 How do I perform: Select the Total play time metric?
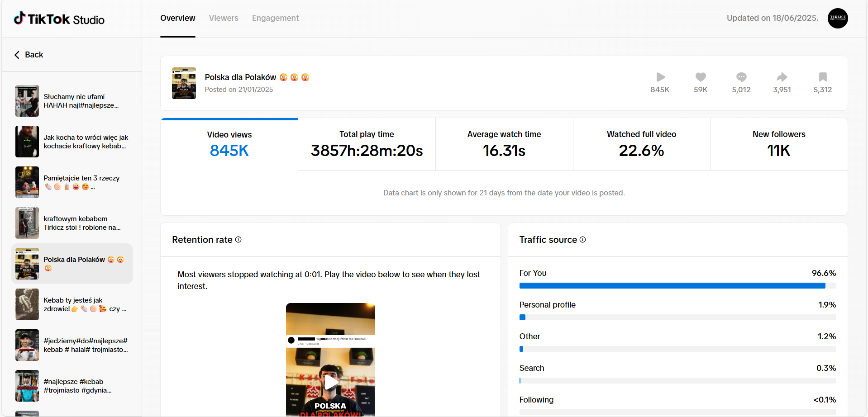pyautogui.click(x=367, y=144)
